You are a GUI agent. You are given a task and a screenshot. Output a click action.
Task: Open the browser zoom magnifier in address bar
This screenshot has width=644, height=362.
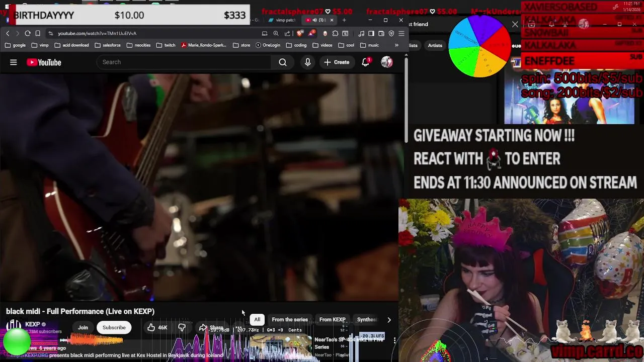[276, 33]
